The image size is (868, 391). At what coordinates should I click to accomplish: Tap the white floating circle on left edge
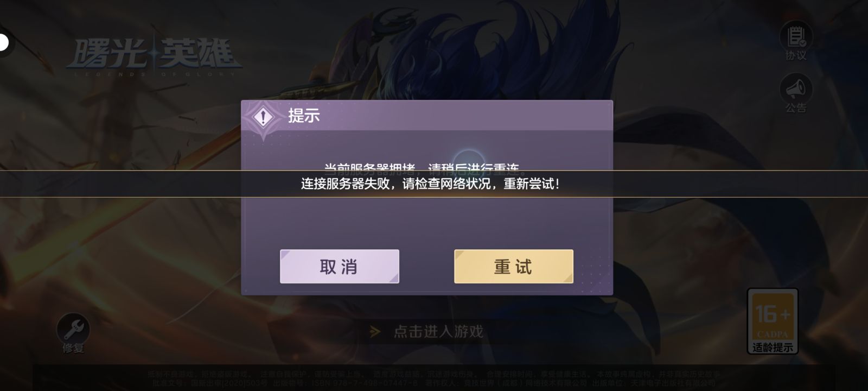pyautogui.click(x=4, y=42)
